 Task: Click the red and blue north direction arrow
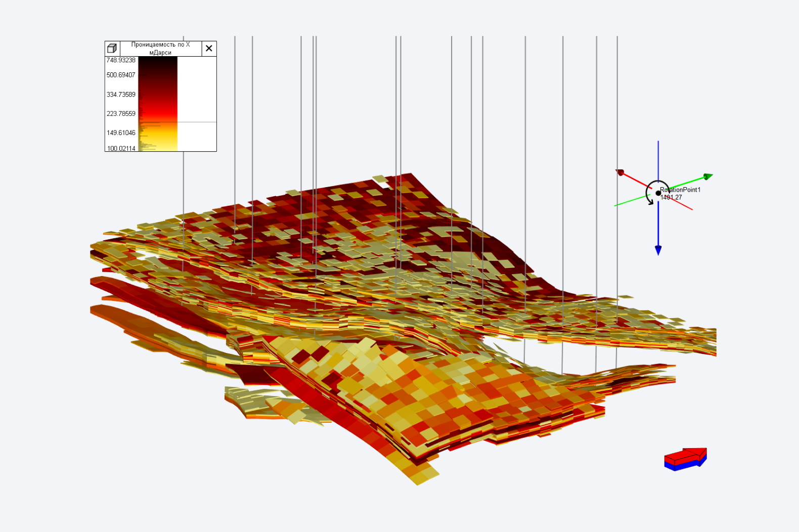686,459
